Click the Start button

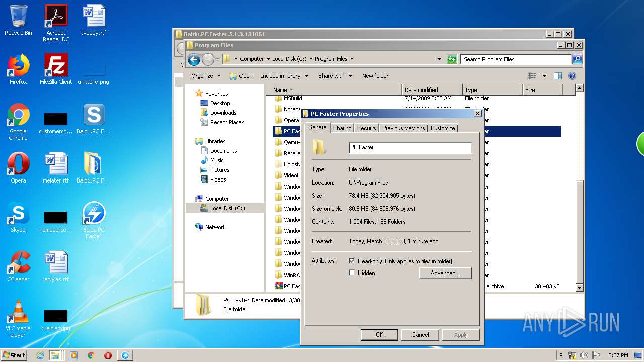point(14,355)
